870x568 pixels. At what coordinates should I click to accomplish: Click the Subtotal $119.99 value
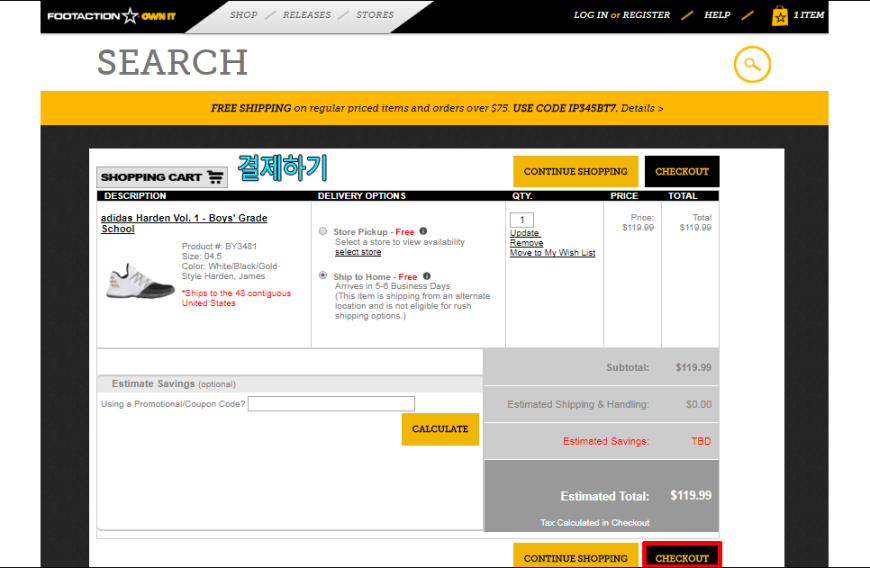tap(693, 367)
